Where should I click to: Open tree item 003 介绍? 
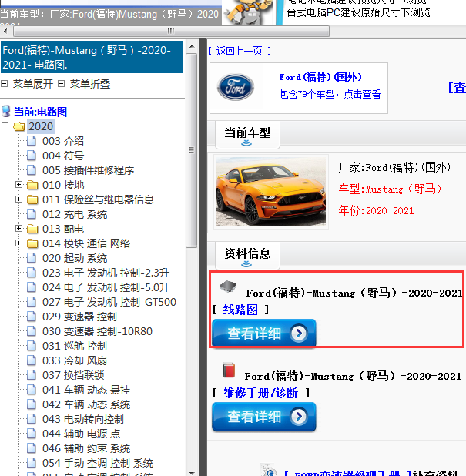coord(63,141)
